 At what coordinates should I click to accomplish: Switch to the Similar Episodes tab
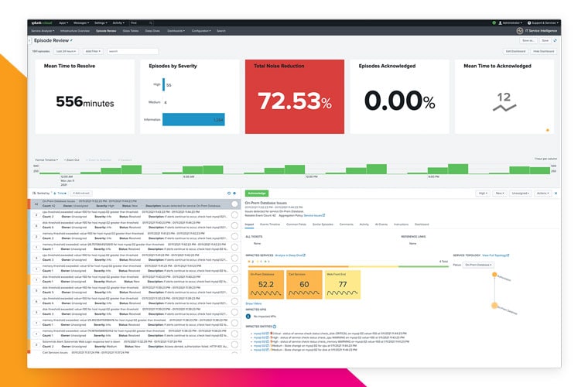pos(323,224)
